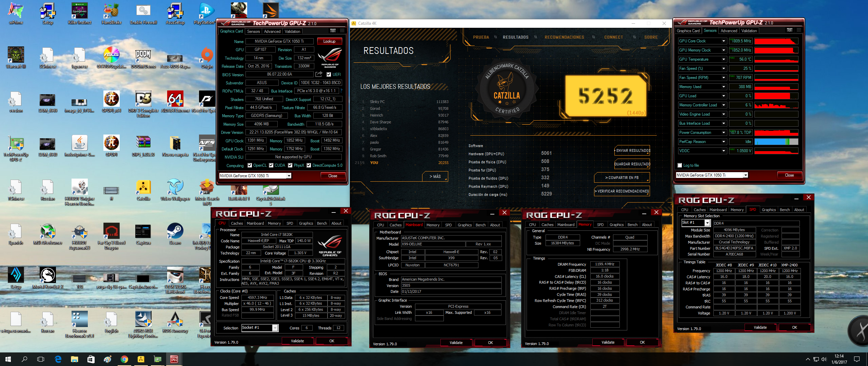868x366 pixels.
Task: Open the HandBrake desktop shortcut
Action: coord(111,13)
